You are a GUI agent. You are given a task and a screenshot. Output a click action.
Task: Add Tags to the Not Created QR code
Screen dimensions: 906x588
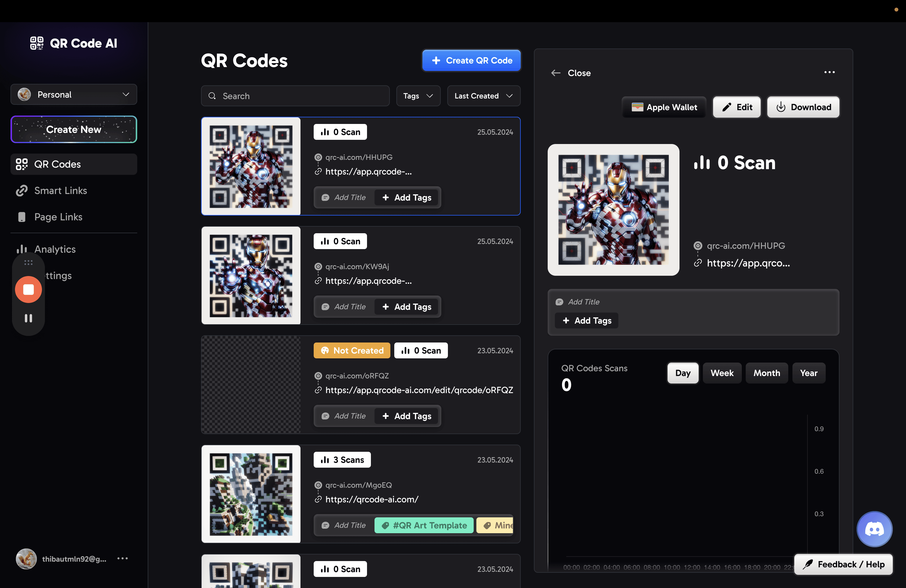pyautogui.click(x=407, y=416)
